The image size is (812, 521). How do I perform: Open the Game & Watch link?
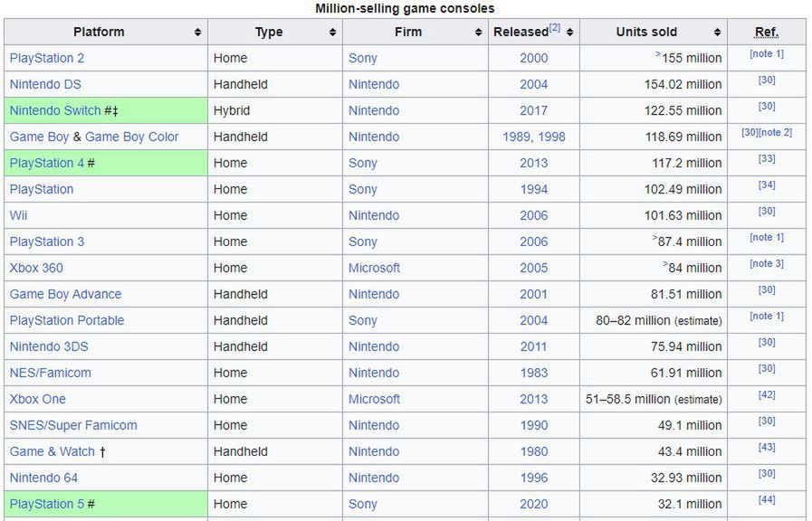click(x=52, y=451)
